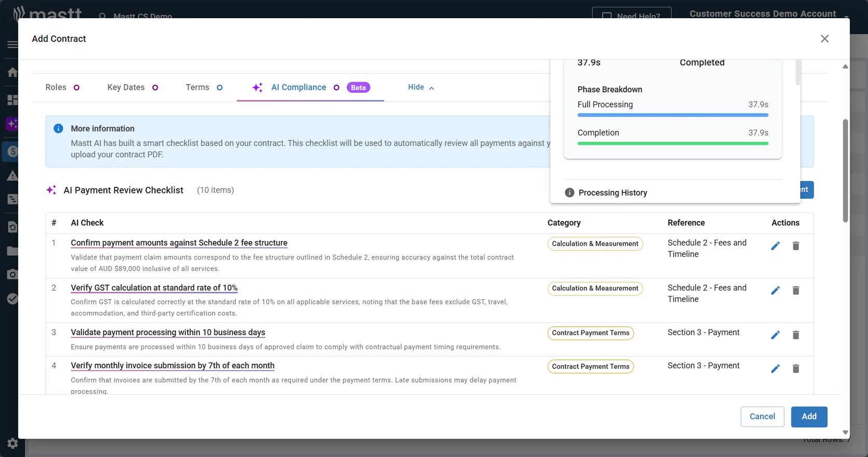Click the Contract Payment Terms tag in row 3
The height and width of the screenshot is (457, 868).
tap(591, 333)
